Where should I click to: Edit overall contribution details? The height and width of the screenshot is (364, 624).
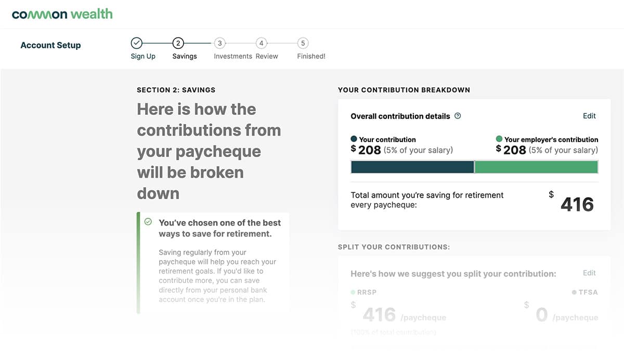coord(589,116)
